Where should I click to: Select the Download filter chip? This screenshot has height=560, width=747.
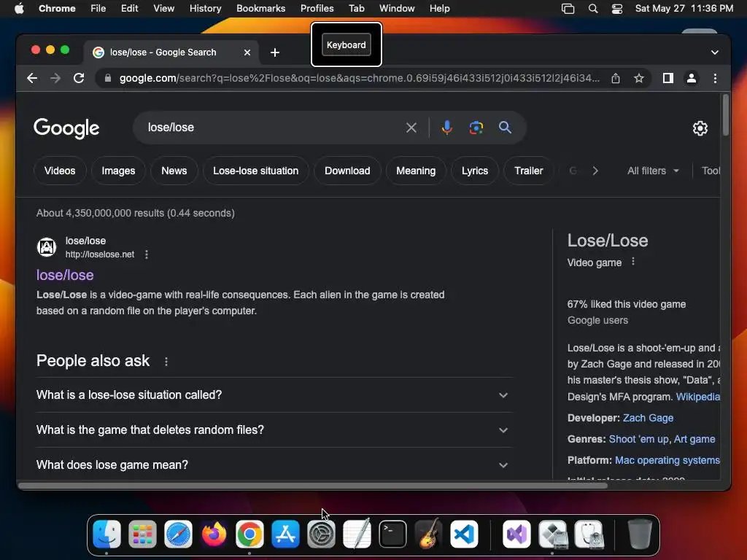click(347, 171)
